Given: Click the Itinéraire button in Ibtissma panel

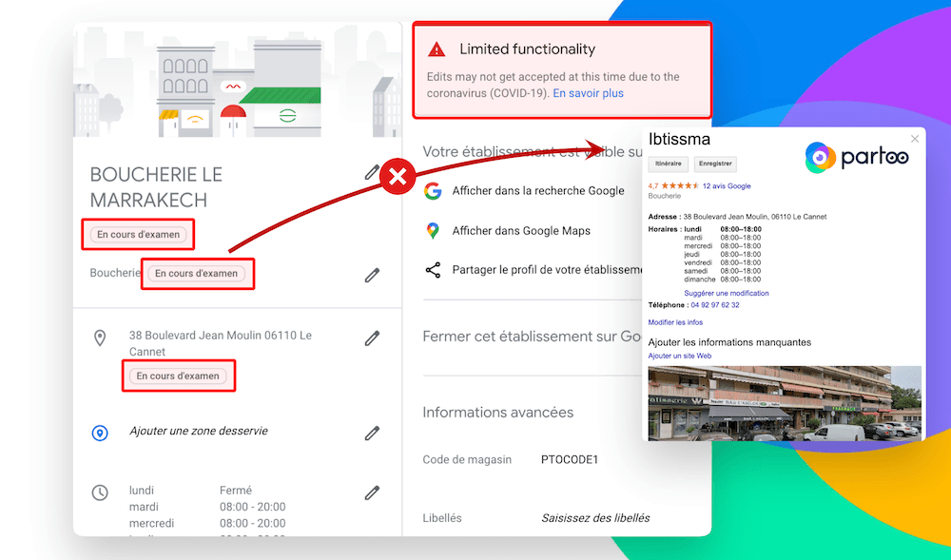Looking at the screenshot, I should [669, 164].
